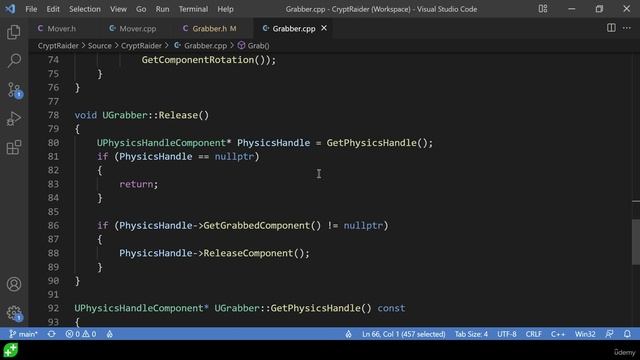Screen dimensions: 640x360
Task: Click line number 86 in gutter
Action: pyautogui.click(x=53, y=225)
